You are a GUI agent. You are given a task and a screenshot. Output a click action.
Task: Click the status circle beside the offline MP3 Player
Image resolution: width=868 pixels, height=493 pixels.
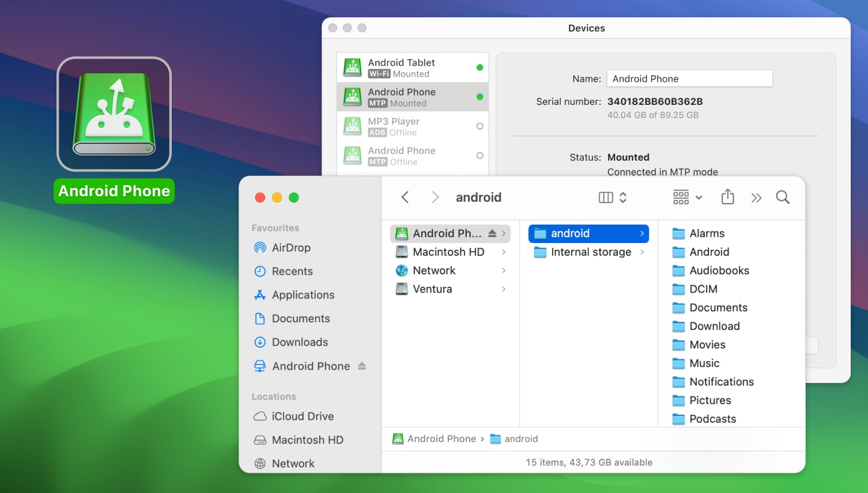pyautogui.click(x=480, y=126)
